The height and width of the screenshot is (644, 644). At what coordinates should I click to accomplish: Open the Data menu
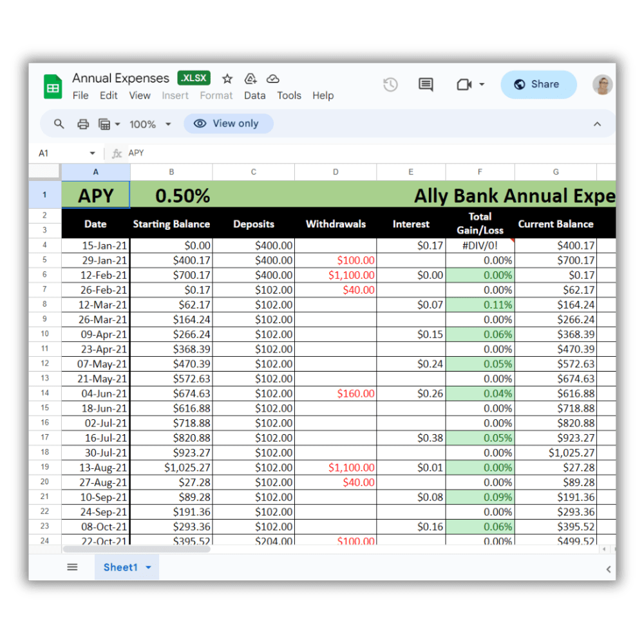point(254,96)
